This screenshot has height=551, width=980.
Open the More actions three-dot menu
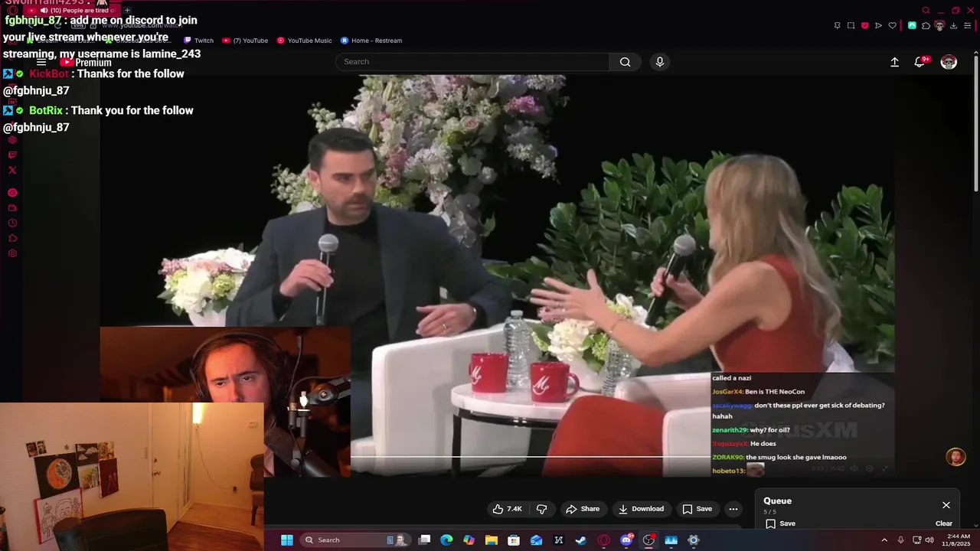(x=733, y=509)
